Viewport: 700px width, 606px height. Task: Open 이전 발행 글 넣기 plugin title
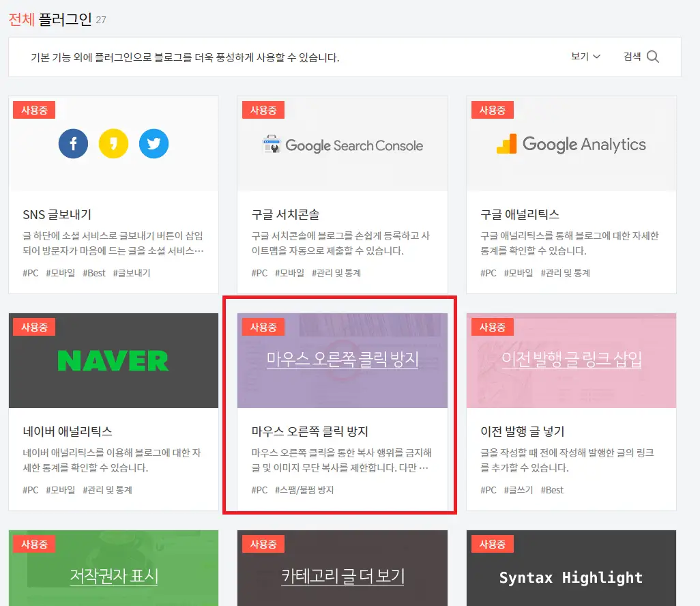pos(523,431)
